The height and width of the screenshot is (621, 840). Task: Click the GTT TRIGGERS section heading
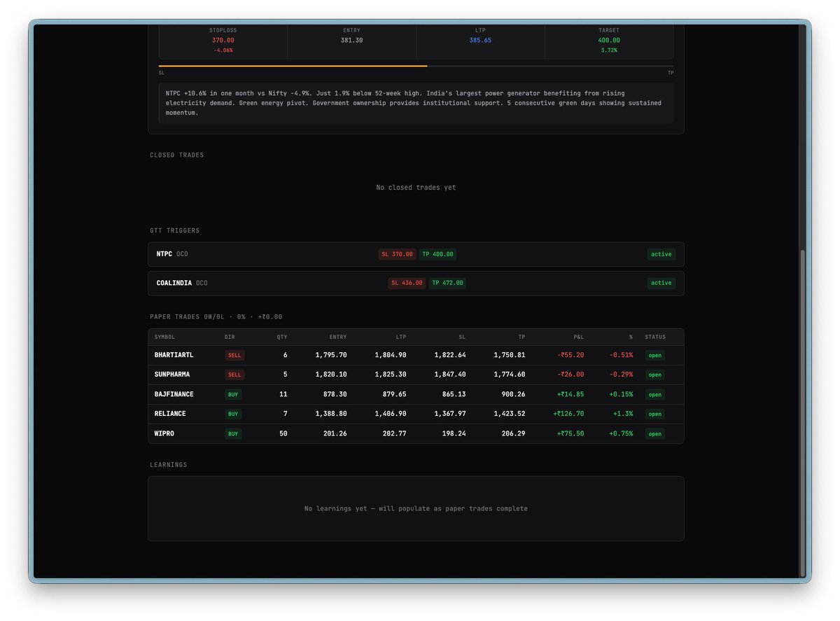tap(175, 230)
